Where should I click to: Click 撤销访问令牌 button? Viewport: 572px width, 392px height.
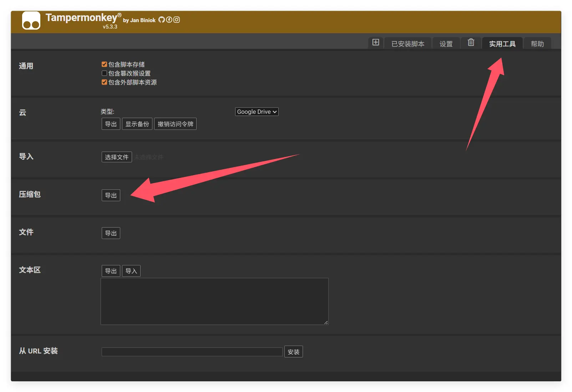point(175,124)
